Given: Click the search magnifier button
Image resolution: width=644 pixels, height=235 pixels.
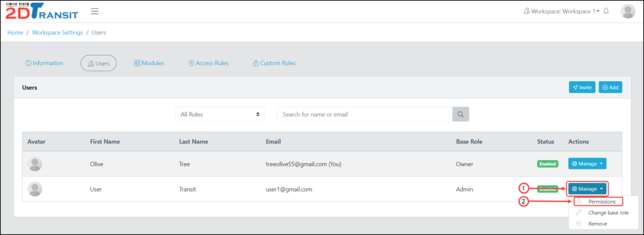Looking at the screenshot, I should (x=461, y=115).
